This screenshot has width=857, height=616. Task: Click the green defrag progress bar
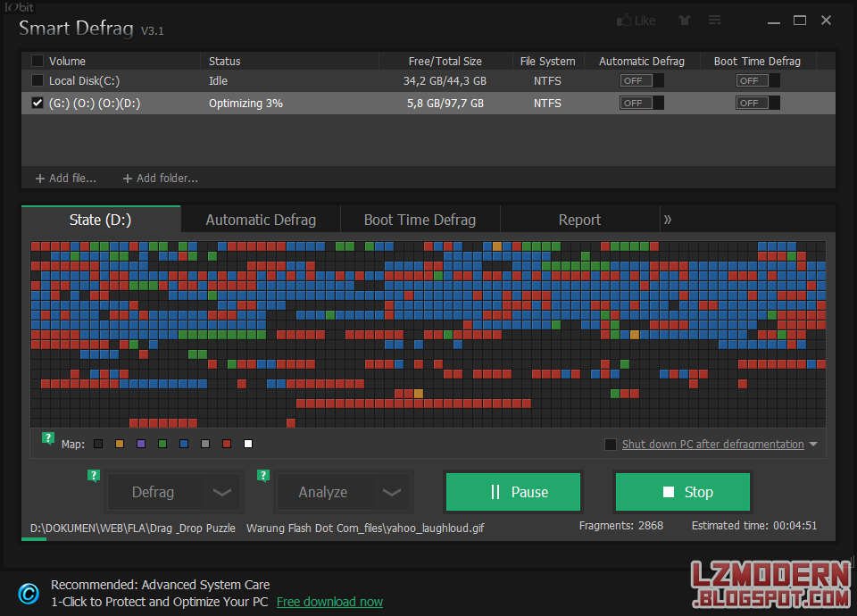(x=34, y=539)
